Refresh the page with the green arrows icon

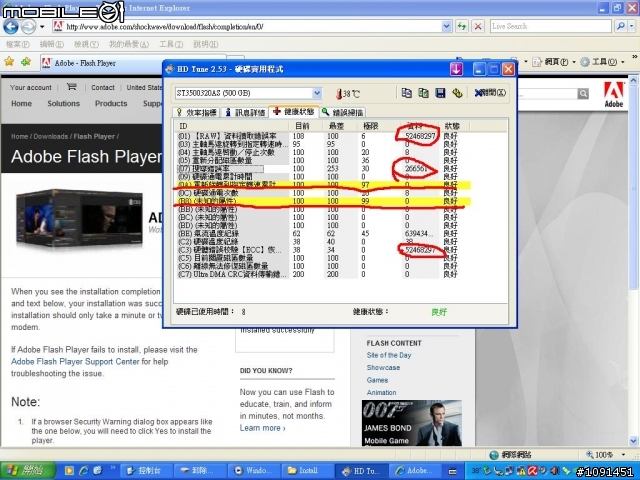[x=462, y=27]
